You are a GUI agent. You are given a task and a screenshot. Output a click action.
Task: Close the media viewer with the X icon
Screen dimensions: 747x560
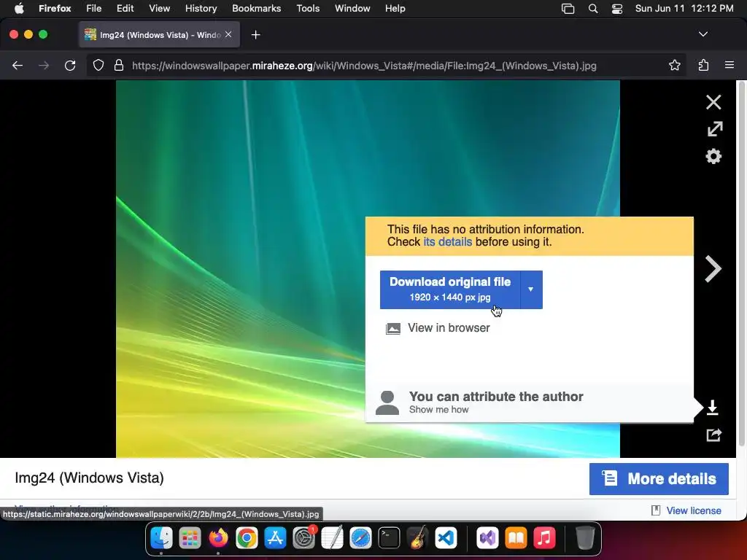[713, 102]
